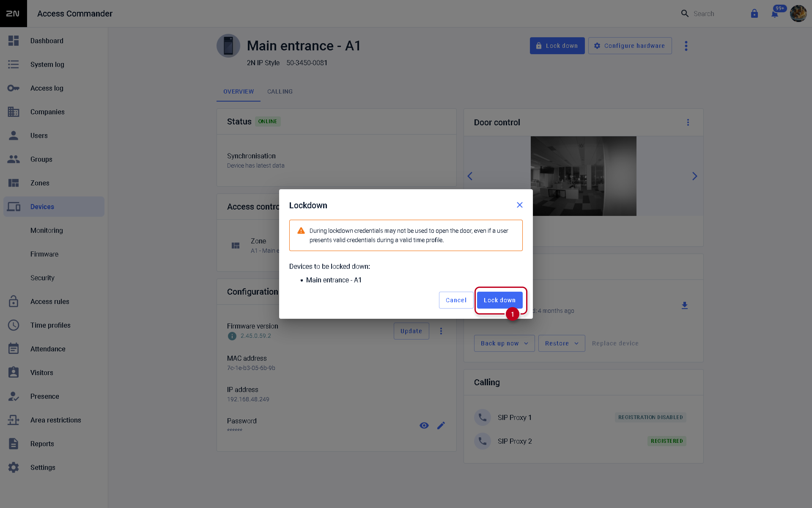Click the SIP Proxy 1 phone icon

483,417
